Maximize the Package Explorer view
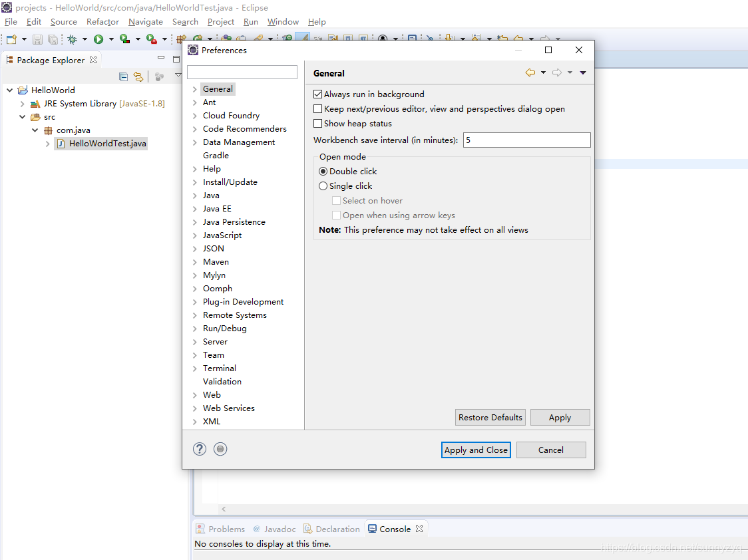The width and height of the screenshot is (748, 560). click(176, 59)
